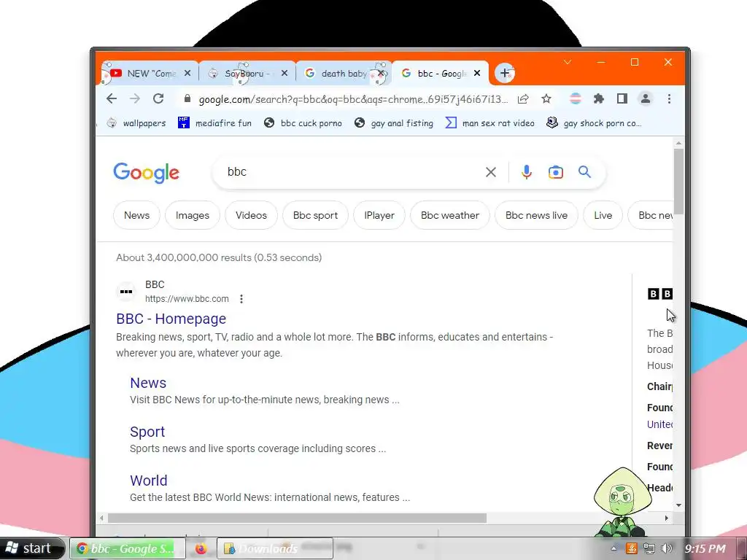Filter results by Images chip
Screen dimensions: 747x560
click(x=193, y=215)
